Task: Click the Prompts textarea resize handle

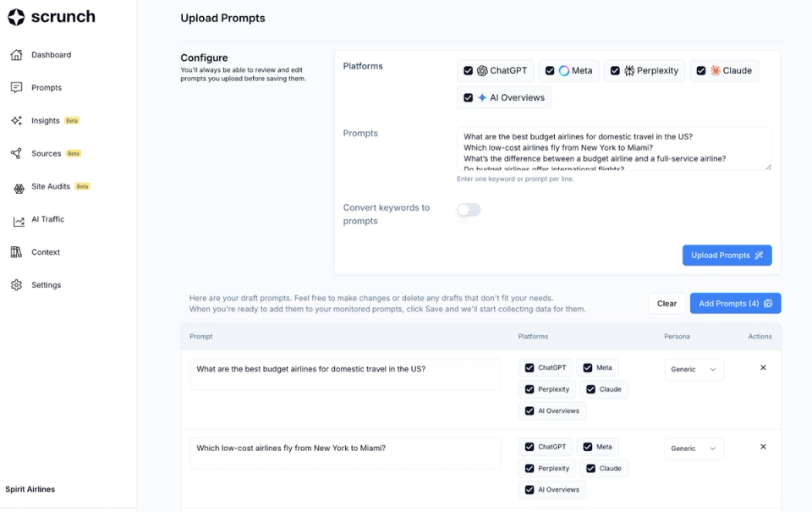Action: click(768, 167)
